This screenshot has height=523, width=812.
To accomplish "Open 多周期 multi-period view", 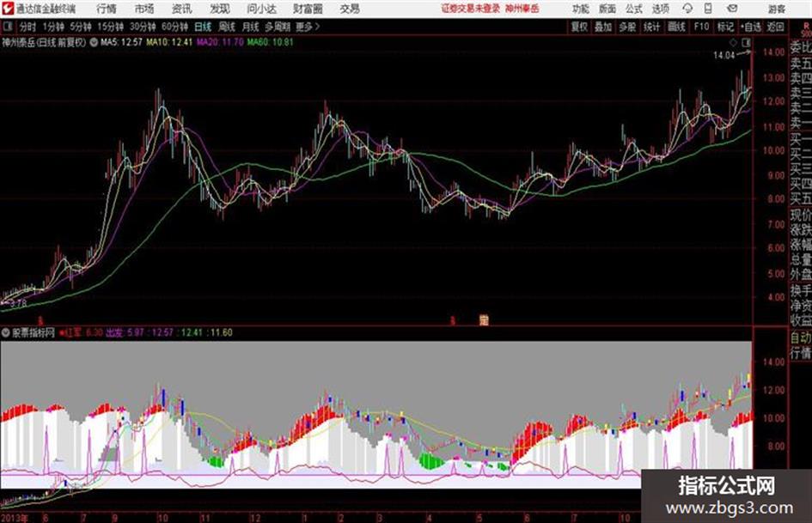I will tap(278, 27).
